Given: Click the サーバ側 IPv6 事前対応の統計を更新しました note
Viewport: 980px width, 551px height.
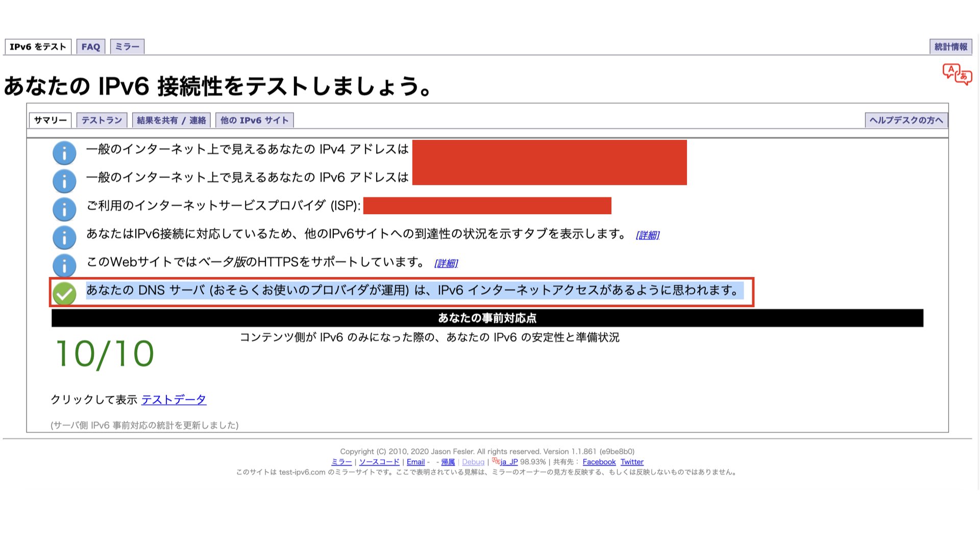Looking at the screenshot, I should 144,425.
